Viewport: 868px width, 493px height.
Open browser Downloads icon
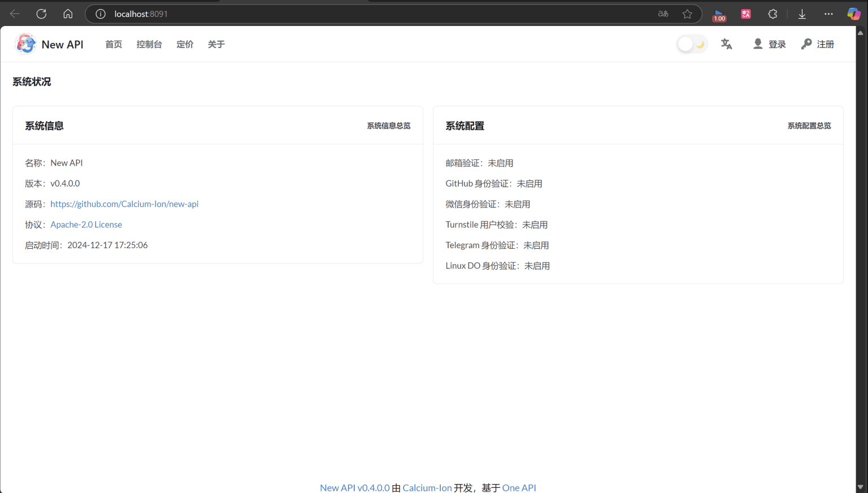pyautogui.click(x=802, y=14)
